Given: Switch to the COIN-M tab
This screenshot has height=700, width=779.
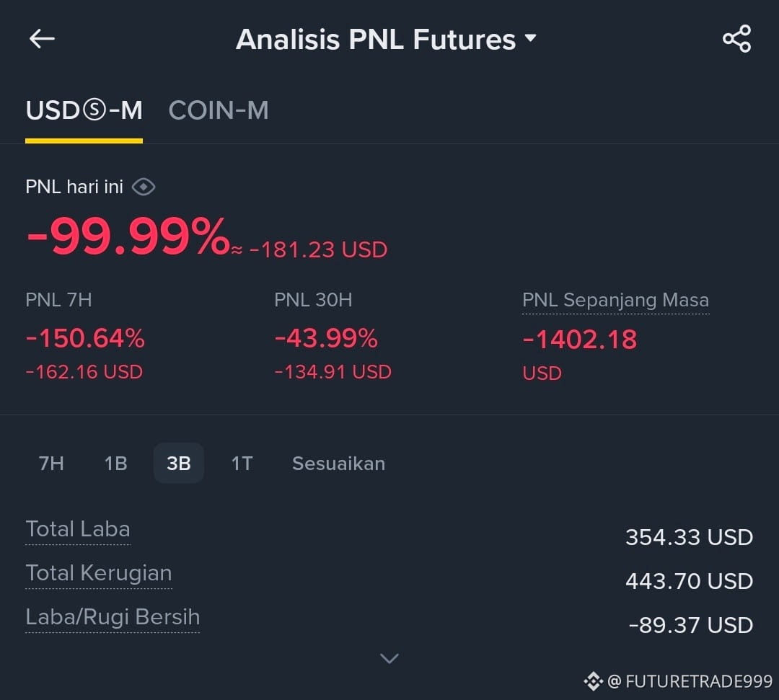Looking at the screenshot, I should 219,110.
